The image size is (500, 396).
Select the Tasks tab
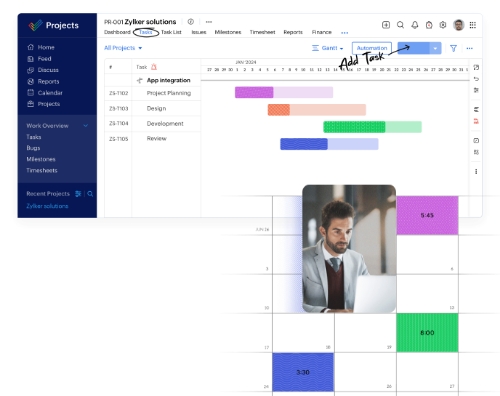click(x=146, y=32)
